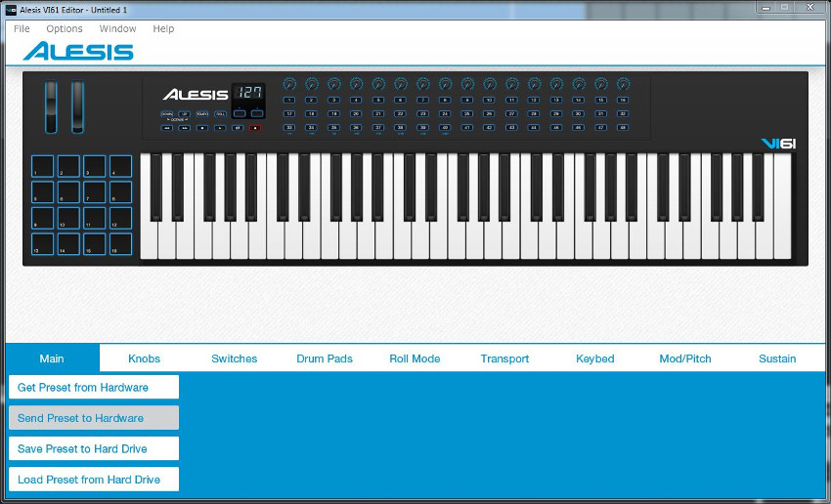Click Send Preset to Hardware
The width and height of the screenshot is (831, 504).
[94, 418]
